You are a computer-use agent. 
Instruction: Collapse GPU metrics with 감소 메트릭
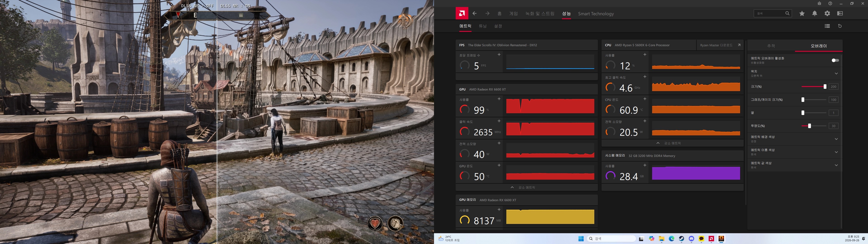(x=527, y=187)
